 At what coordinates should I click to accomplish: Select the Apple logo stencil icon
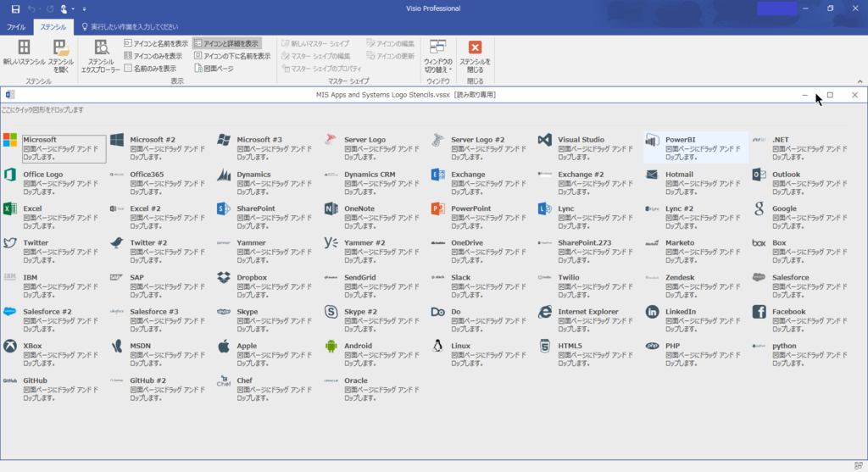[224, 346]
